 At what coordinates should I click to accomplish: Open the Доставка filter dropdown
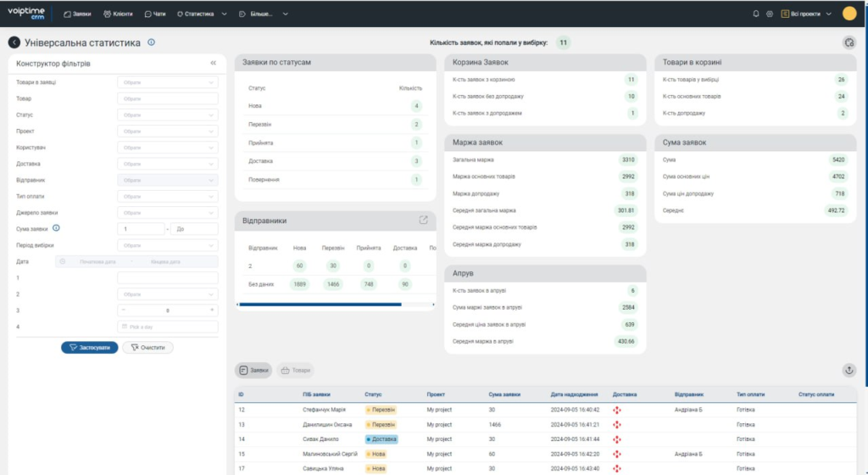pos(168,164)
